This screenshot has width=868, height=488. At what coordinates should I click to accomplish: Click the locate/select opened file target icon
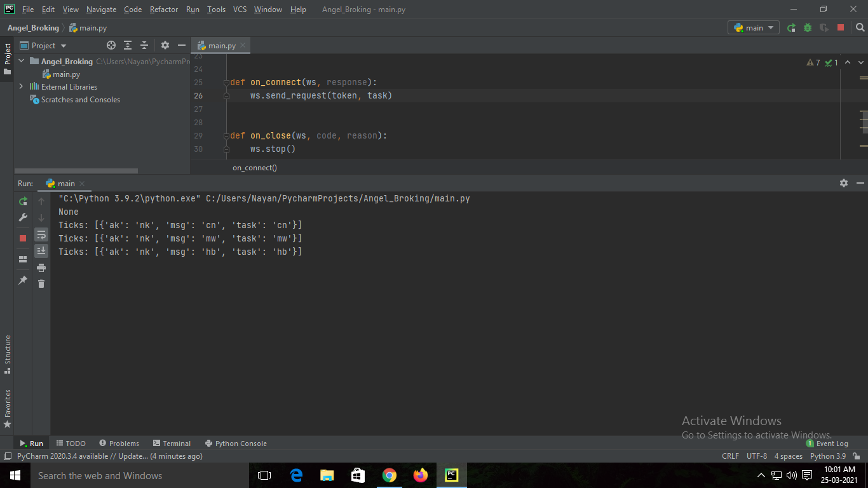click(111, 45)
